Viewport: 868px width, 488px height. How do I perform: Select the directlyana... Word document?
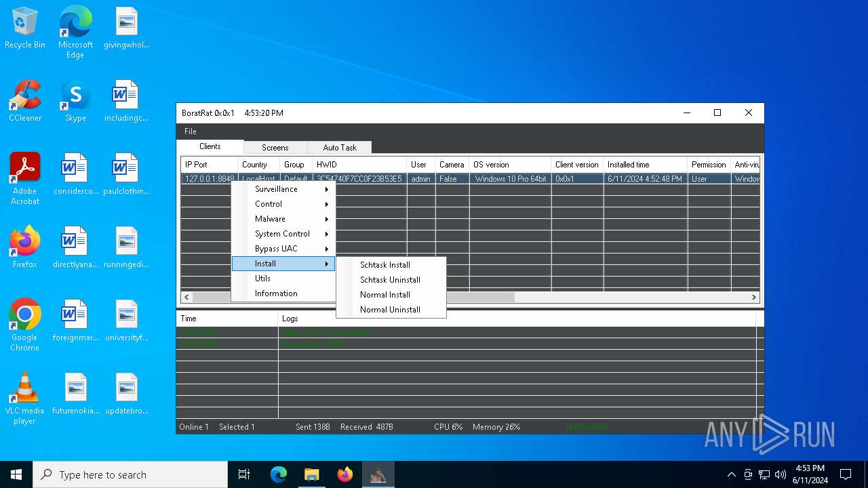(x=75, y=247)
